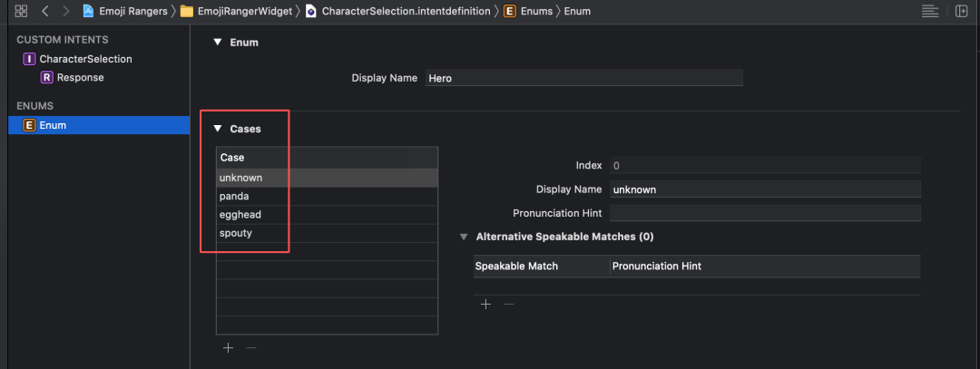Click the editor options lines icon
Viewport: 980px width, 369px height.
click(929, 11)
